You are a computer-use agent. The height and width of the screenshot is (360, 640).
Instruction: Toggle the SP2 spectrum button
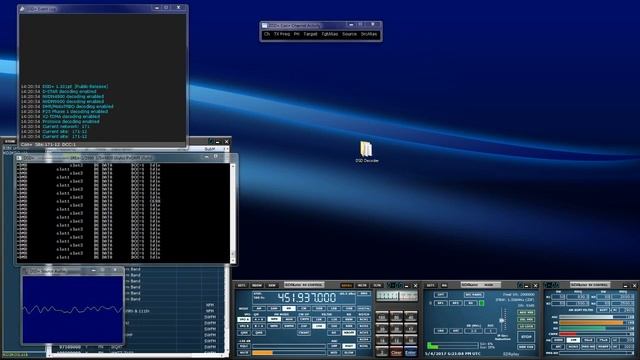(x=456, y=303)
